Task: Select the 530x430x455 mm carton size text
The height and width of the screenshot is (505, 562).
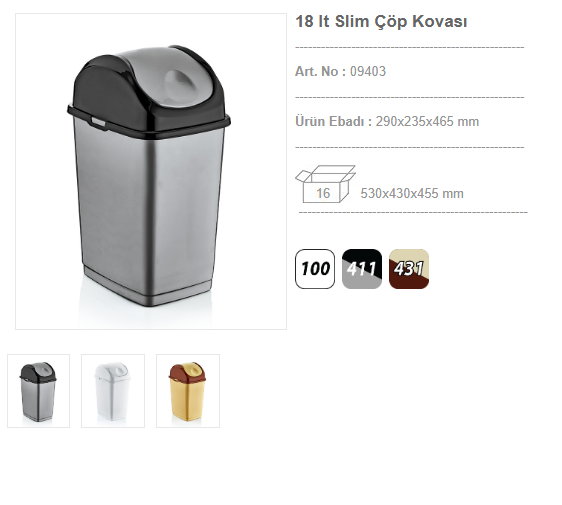Action: click(x=412, y=194)
